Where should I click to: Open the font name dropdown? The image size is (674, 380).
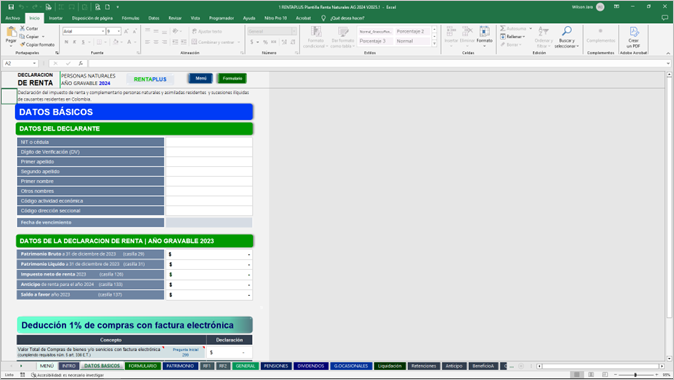(x=103, y=31)
